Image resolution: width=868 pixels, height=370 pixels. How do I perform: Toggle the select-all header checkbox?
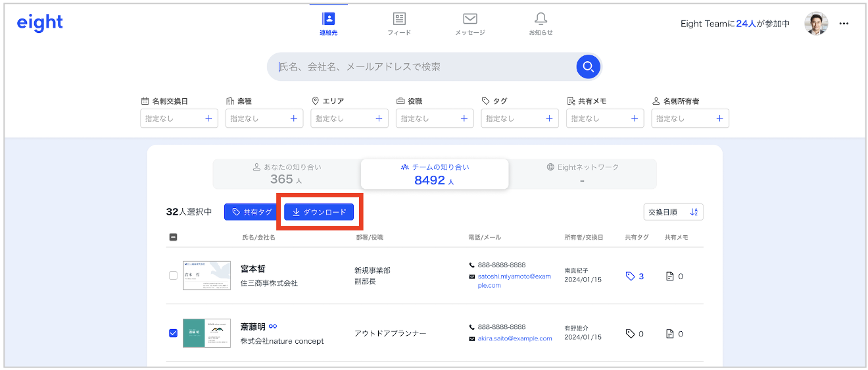pyautogui.click(x=174, y=237)
